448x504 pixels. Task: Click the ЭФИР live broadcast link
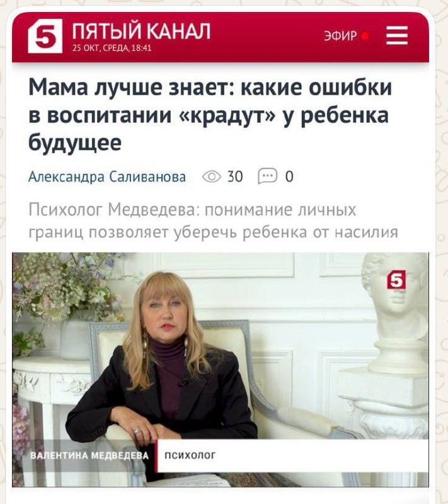[x=341, y=36]
